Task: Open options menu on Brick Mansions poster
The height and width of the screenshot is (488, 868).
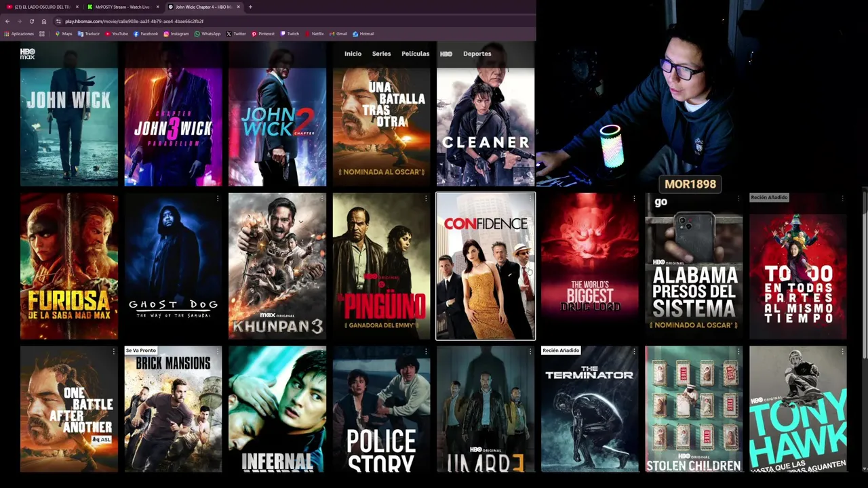Action: pyautogui.click(x=218, y=352)
